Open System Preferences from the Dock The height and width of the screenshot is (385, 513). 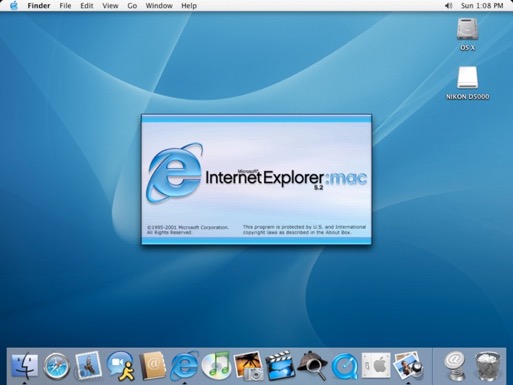(376, 366)
